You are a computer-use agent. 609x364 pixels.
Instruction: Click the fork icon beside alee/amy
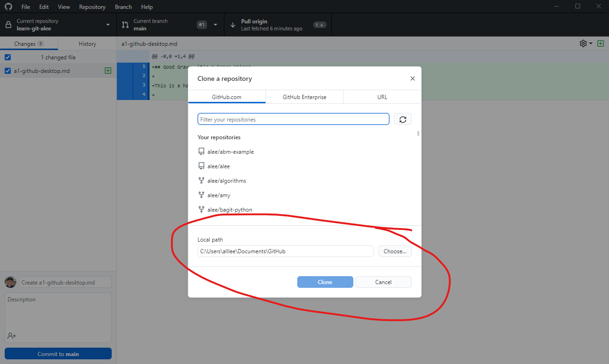pos(201,195)
